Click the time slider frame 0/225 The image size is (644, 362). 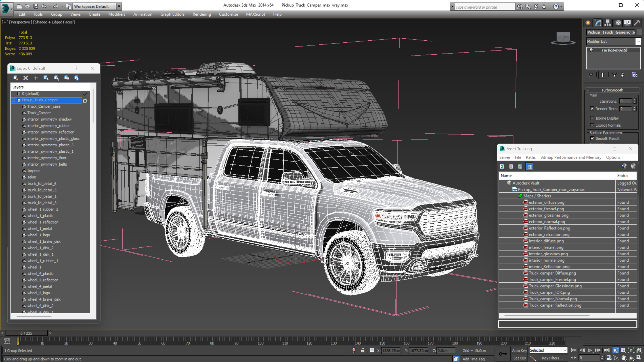pos(26,333)
